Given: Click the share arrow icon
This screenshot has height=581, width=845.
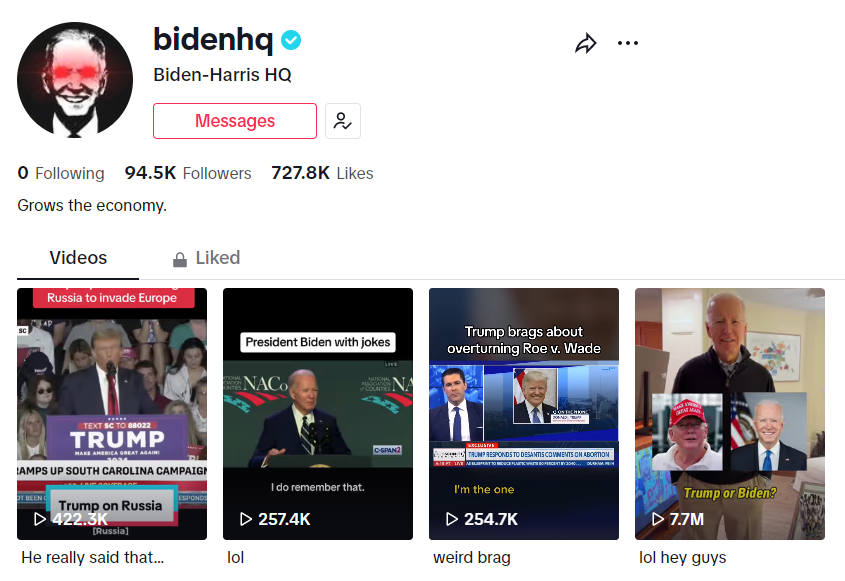Looking at the screenshot, I should (x=585, y=43).
